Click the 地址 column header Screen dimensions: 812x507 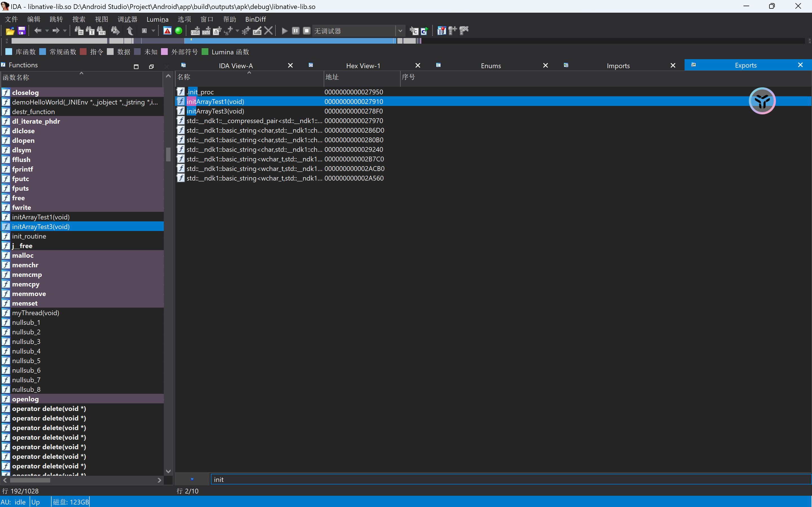[332, 77]
